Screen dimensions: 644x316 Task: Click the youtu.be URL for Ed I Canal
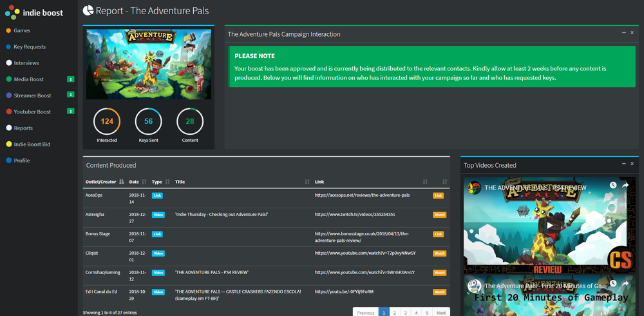(x=344, y=291)
